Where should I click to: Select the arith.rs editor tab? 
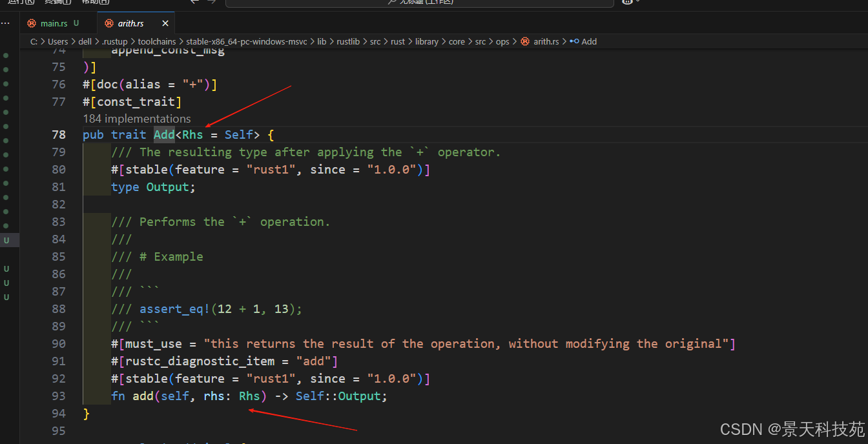tap(130, 23)
